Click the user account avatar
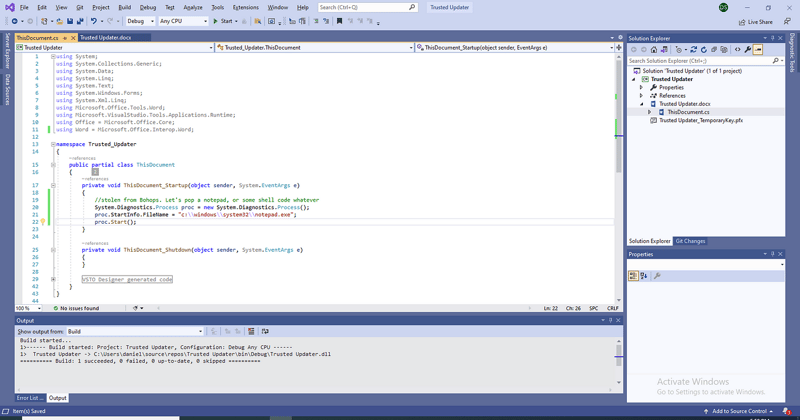This screenshot has width=800, height=420. (x=723, y=7)
